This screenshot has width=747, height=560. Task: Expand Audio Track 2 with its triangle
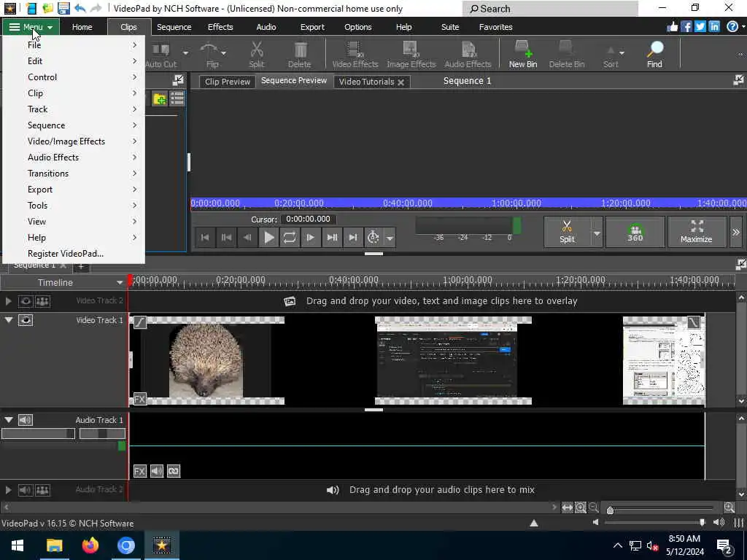(9, 489)
